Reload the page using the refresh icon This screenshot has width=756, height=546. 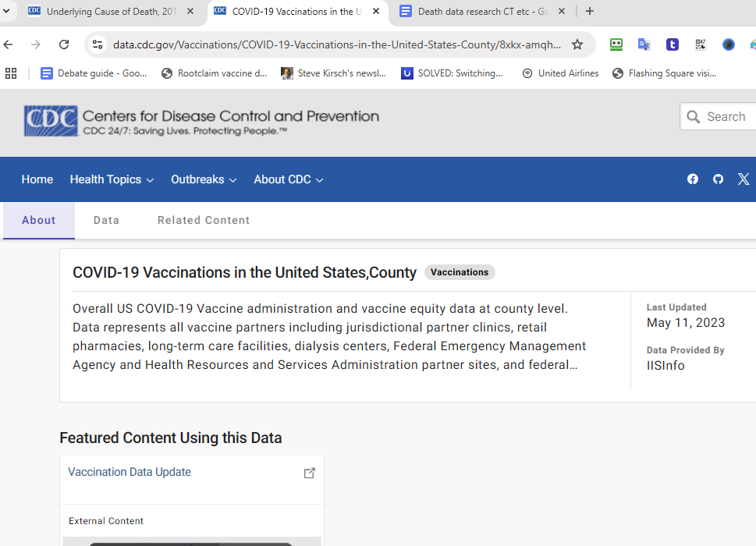click(64, 44)
